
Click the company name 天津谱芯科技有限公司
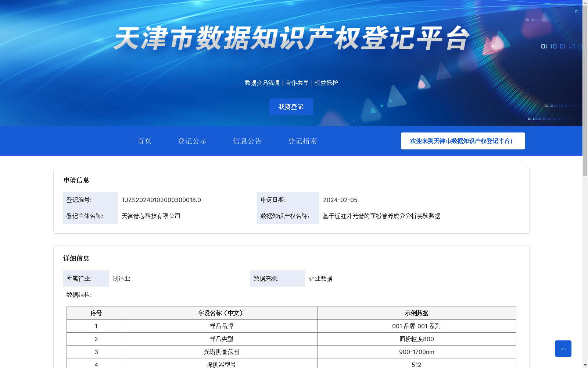pyautogui.click(x=151, y=216)
